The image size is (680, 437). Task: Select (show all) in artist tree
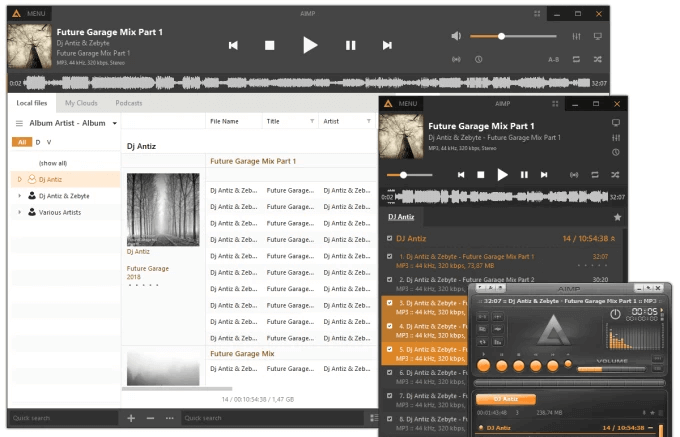53,163
